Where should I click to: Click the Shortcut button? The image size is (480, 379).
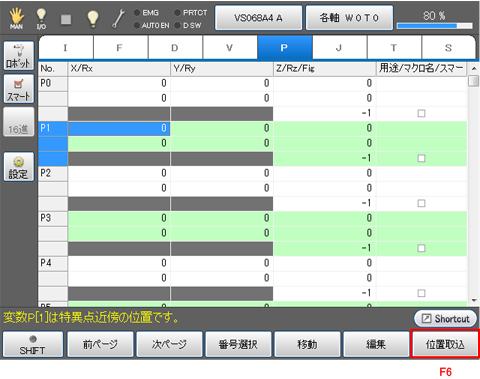pyautogui.click(x=445, y=319)
